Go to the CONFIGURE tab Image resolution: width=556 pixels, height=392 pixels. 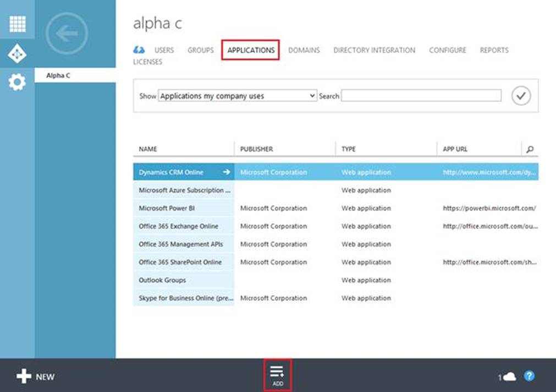click(447, 50)
